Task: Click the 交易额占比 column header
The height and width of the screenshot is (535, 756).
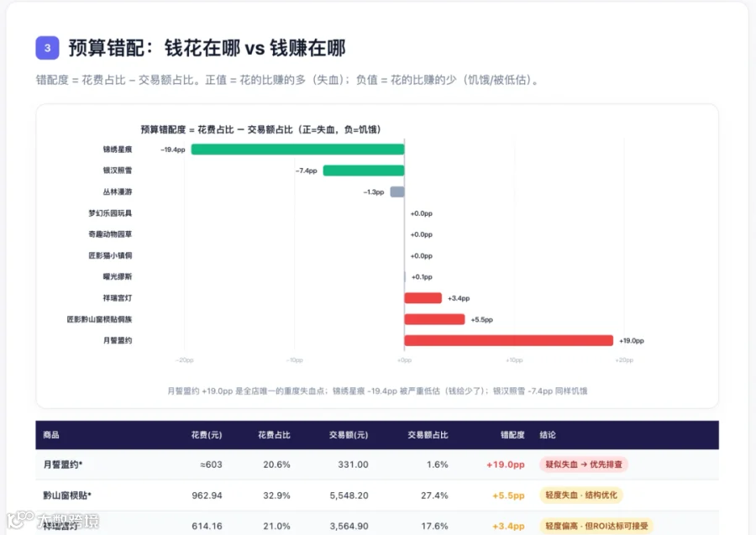Action: [x=428, y=435]
